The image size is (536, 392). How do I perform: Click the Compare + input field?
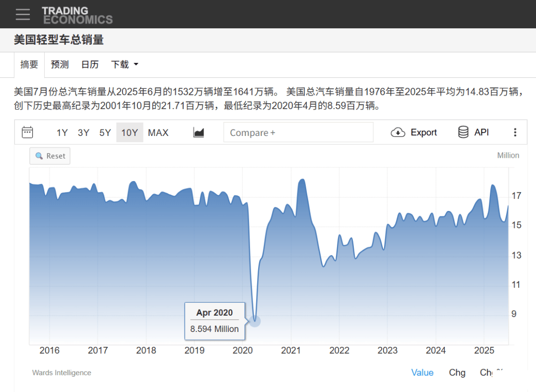pos(298,132)
